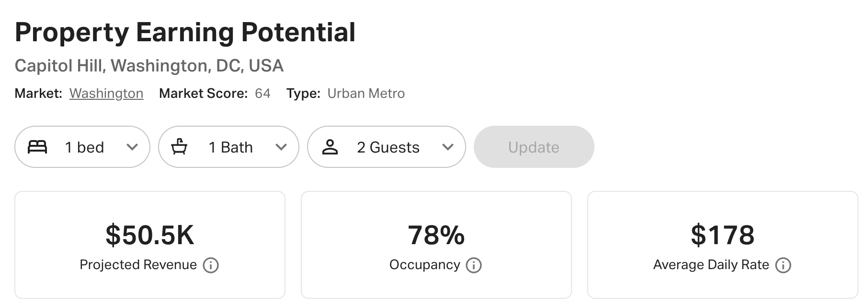
Task: Click the Occupancy info icon
Action: [474, 265]
